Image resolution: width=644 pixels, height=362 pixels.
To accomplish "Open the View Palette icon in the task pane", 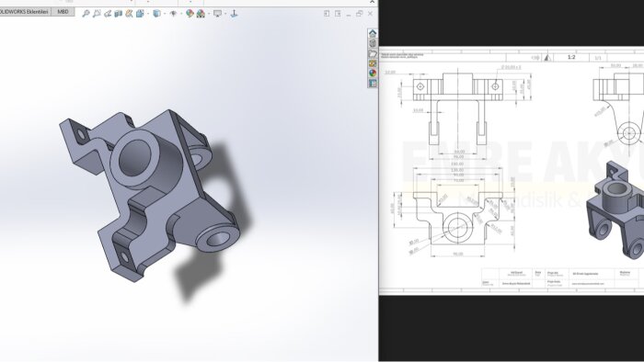I will [x=373, y=63].
